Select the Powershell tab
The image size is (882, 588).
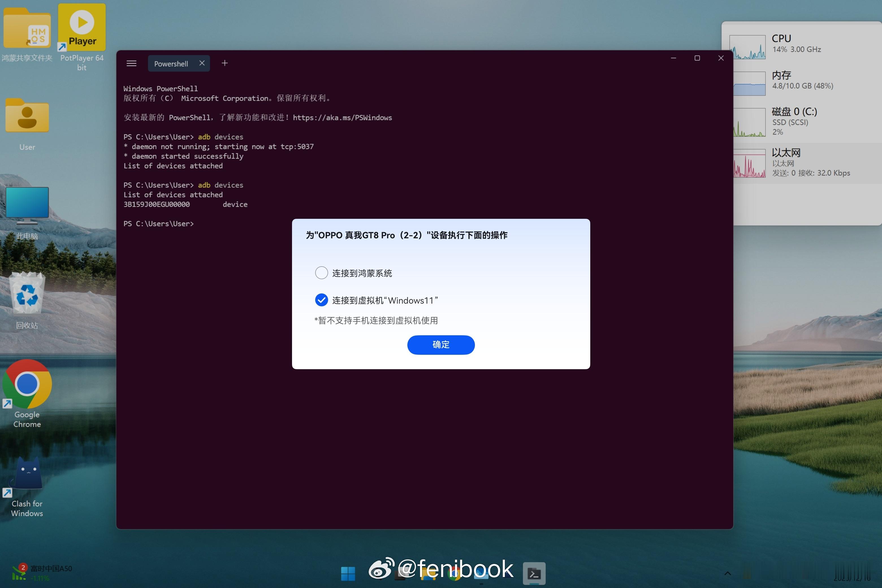[171, 64]
